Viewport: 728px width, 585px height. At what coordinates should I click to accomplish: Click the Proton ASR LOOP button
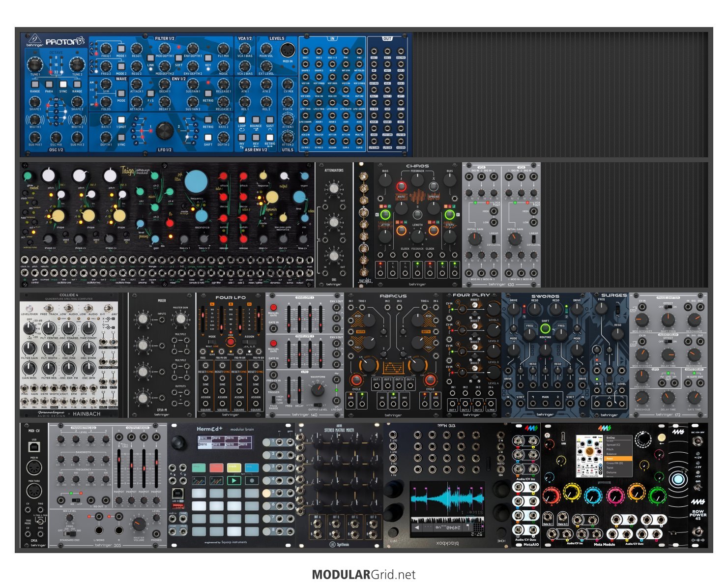(242, 119)
